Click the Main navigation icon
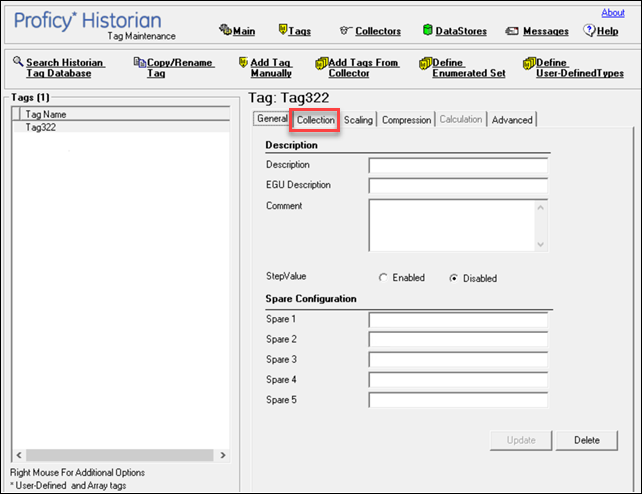This screenshot has width=642, height=494. pyautogui.click(x=225, y=29)
